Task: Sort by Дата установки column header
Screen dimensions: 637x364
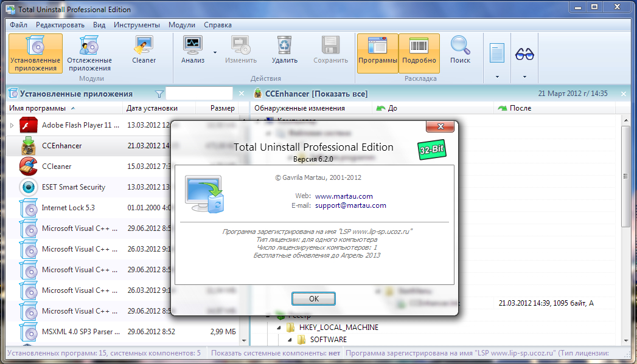Action: (x=159, y=108)
